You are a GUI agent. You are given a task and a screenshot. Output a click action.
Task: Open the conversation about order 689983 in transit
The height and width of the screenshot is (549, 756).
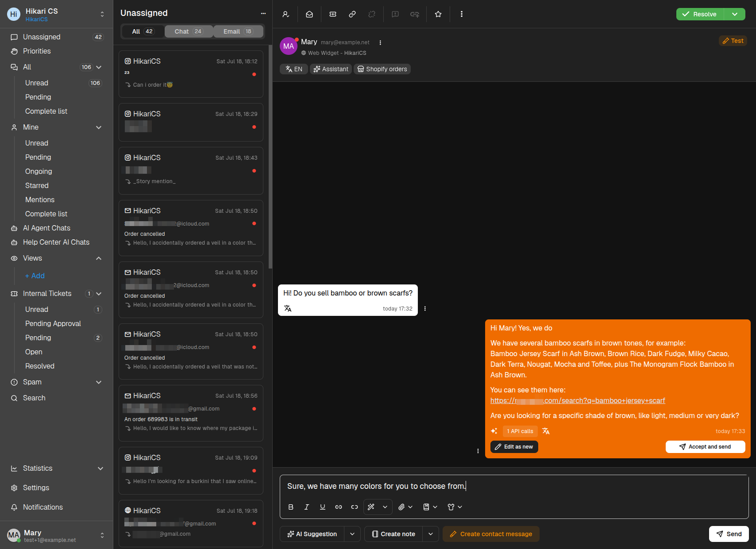tap(191, 413)
